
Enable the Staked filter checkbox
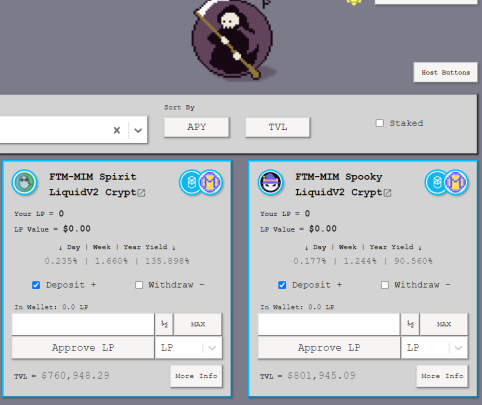tap(380, 123)
